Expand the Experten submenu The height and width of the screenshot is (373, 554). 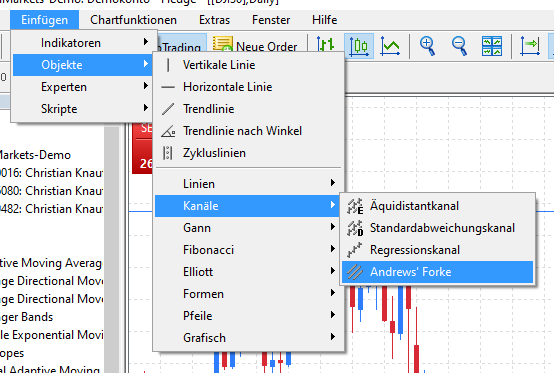point(83,87)
